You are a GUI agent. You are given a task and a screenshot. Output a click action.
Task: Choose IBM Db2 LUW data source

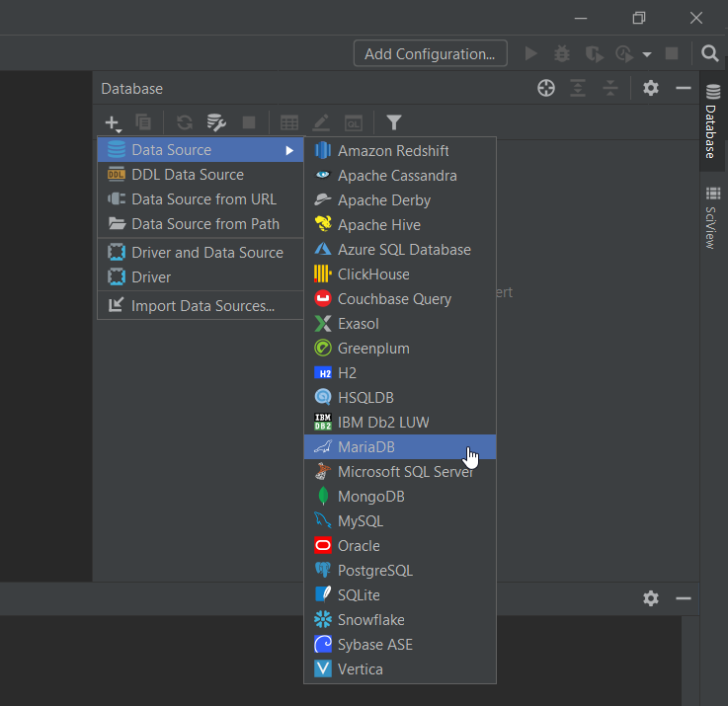point(400,423)
